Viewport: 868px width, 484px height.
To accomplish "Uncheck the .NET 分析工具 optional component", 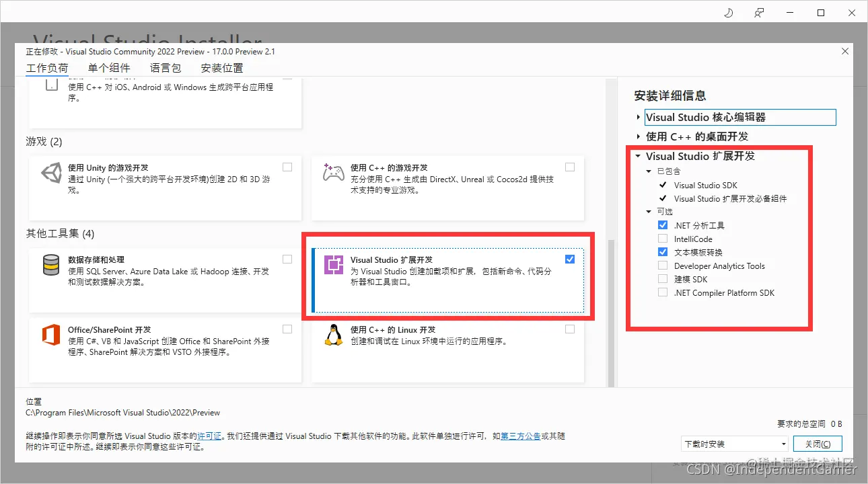I will (663, 226).
